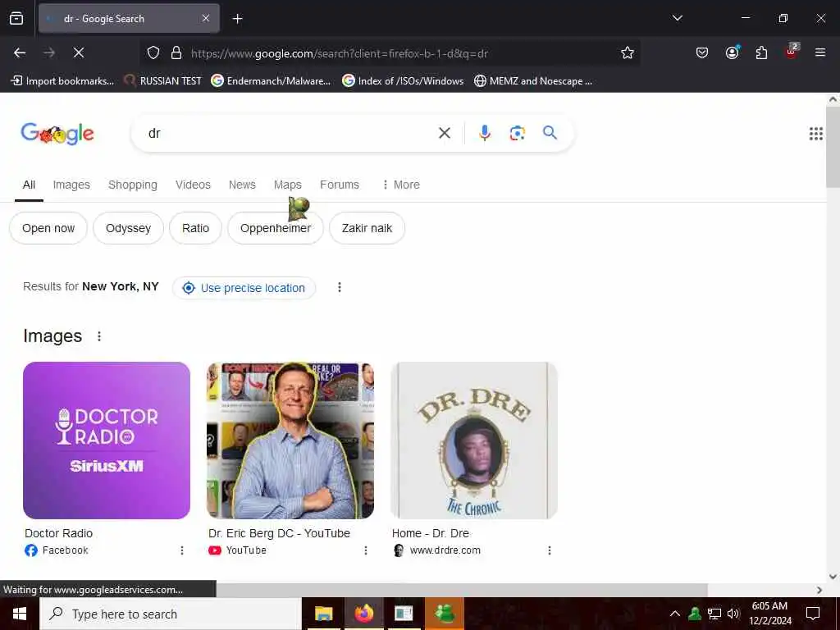Open the tracking protection shield icon
Screen dimensions: 840x630
coord(153,53)
